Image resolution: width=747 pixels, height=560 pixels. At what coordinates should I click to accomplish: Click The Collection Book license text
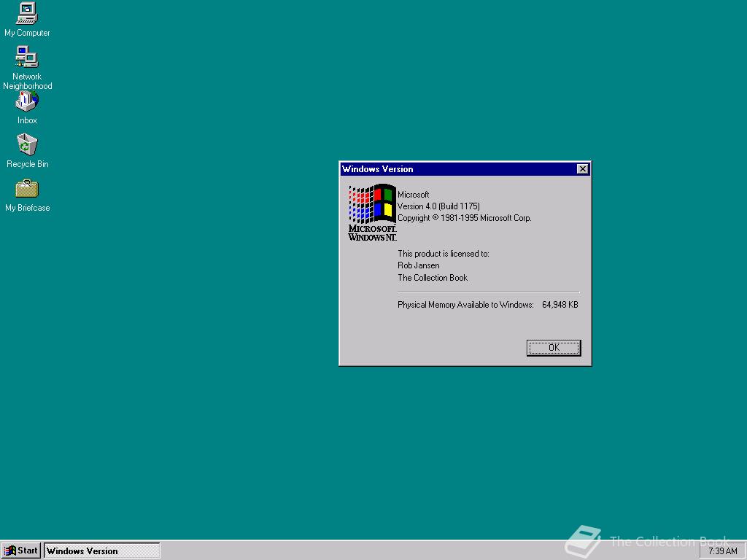click(432, 278)
